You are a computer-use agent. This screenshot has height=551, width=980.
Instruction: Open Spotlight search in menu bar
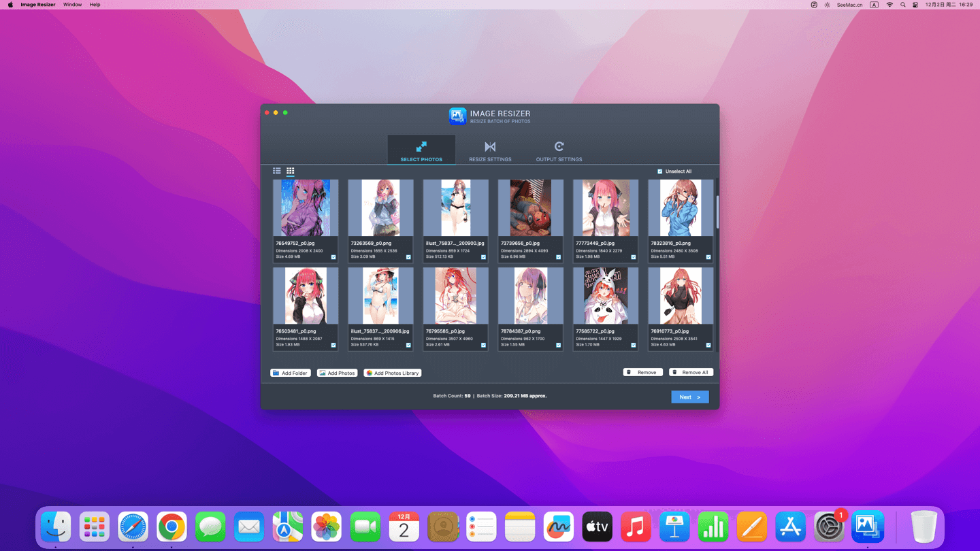pyautogui.click(x=903, y=5)
